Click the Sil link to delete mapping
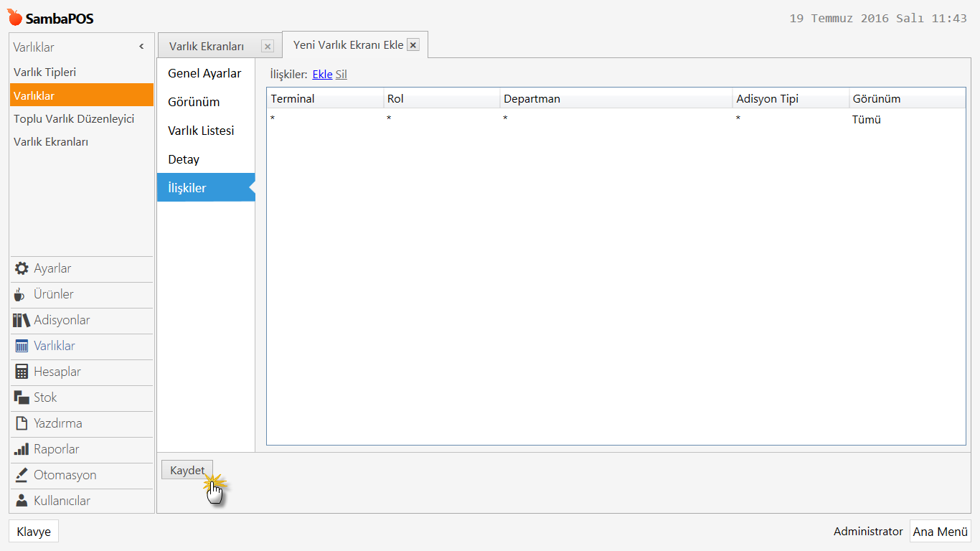Screen dimensions: 980x551 click(341, 74)
